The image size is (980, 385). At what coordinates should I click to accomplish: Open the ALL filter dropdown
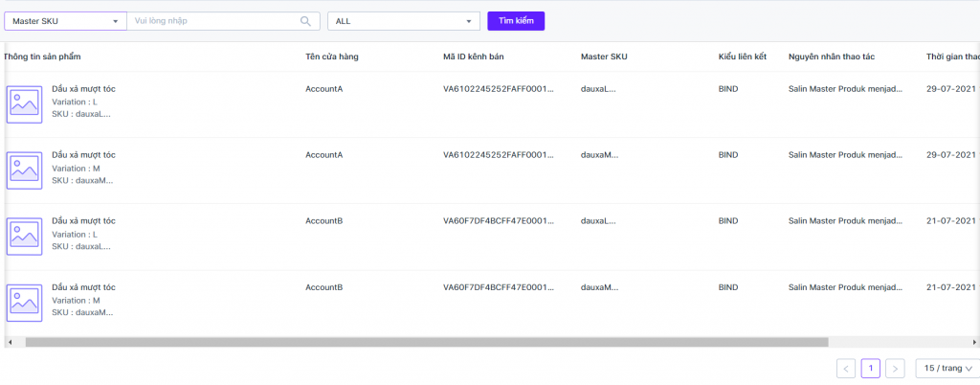click(404, 21)
